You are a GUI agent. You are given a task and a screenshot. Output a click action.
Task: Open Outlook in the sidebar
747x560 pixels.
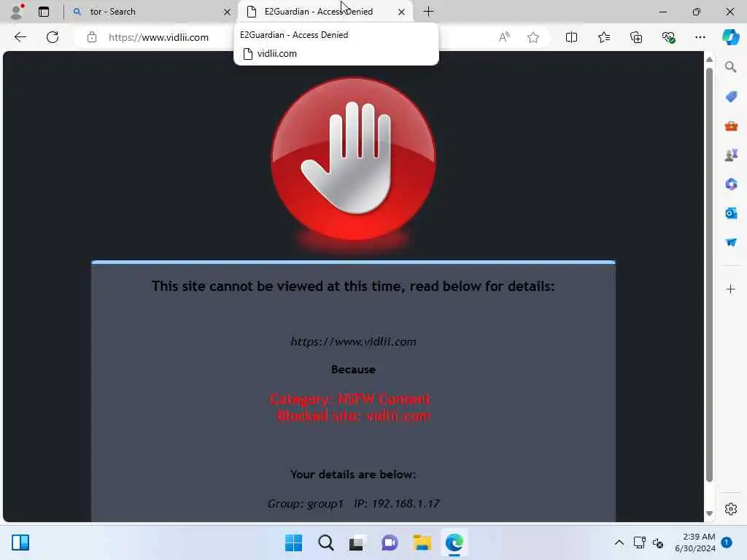tap(731, 213)
